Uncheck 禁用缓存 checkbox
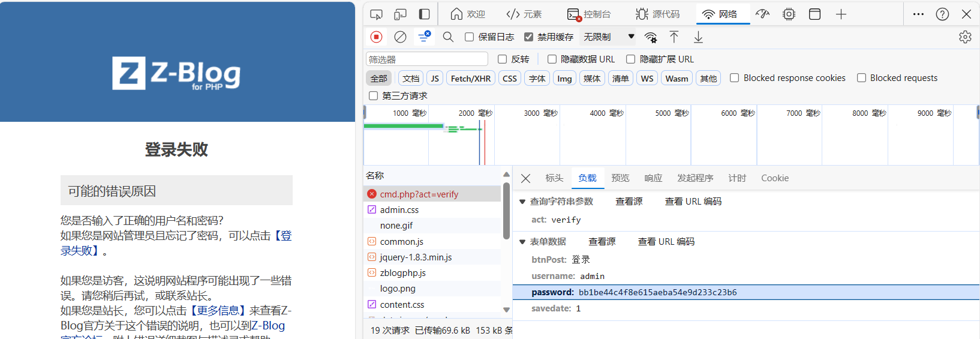This screenshot has width=980, height=339. [x=528, y=37]
